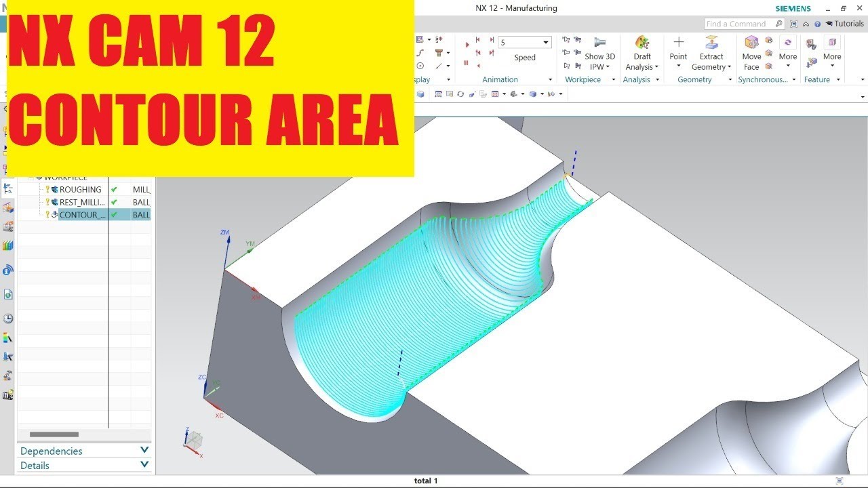Select the ROUGHING operation
Image resolution: width=868 pixels, height=488 pixels.
click(x=80, y=190)
